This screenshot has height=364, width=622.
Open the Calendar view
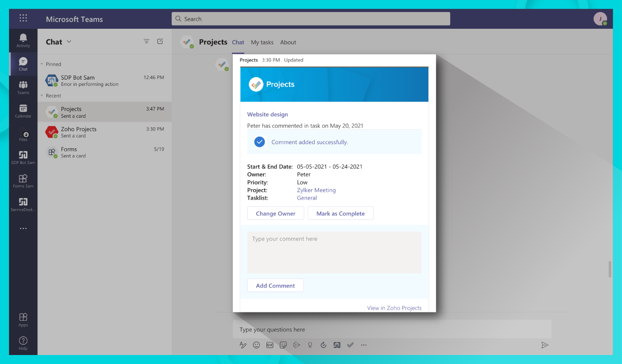[x=23, y=111]
